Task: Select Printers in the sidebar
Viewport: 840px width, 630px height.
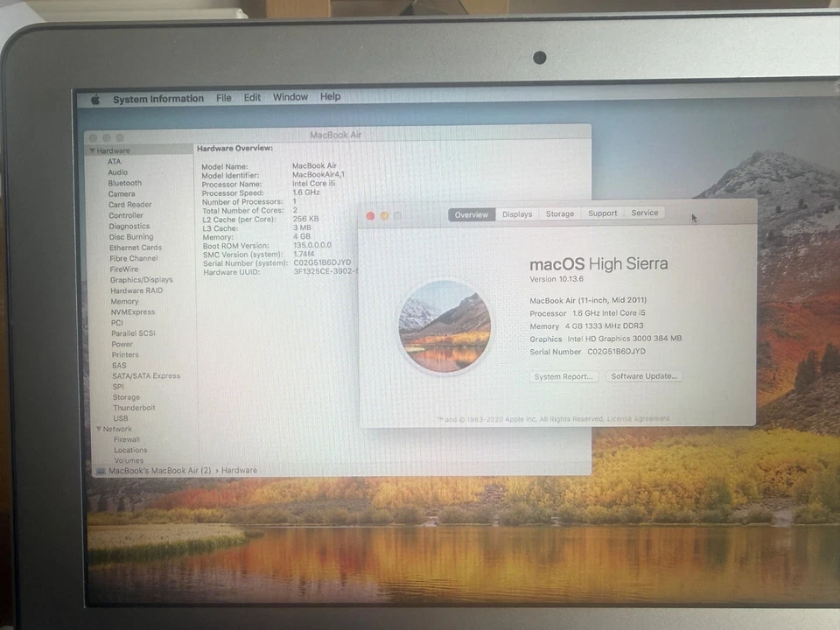Action: click(125, 354)
